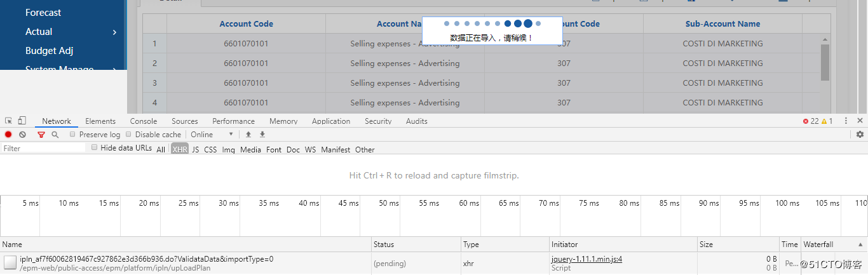
Task: Toggle device toolbar icon
Action: [22, 121]
